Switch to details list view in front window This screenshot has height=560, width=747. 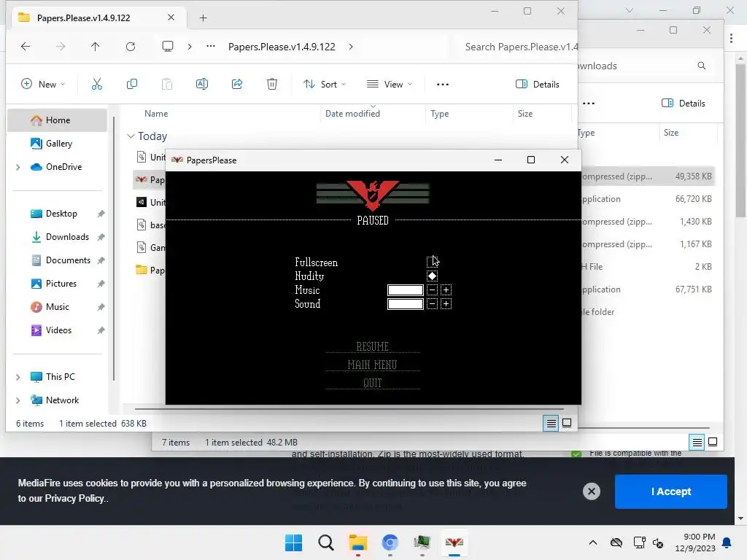[551, 423]
